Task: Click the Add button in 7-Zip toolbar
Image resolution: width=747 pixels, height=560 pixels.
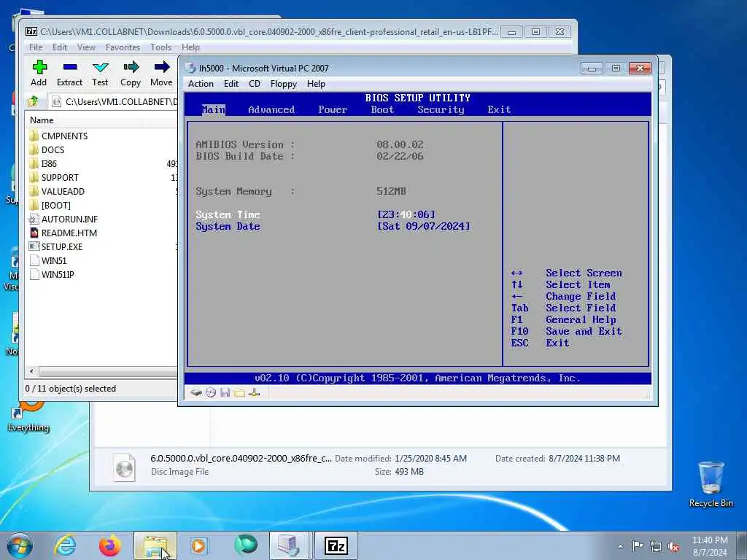Action: coord(39,74)
